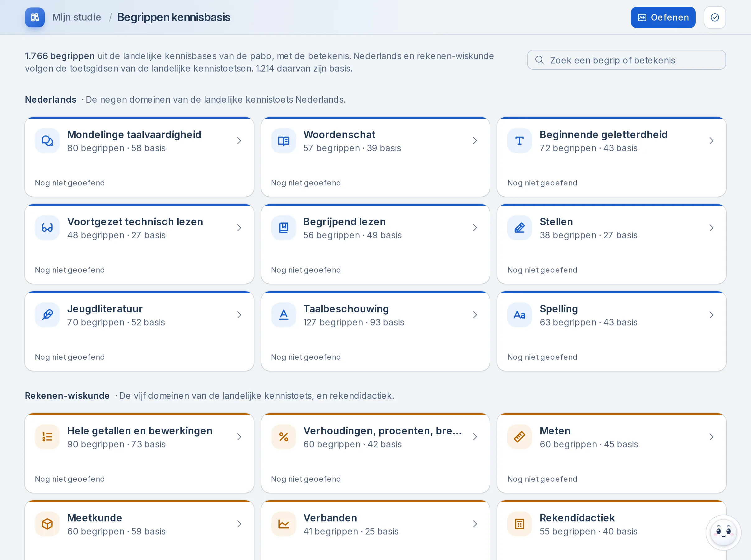Click the Voortgezet technisch lezen glasses icon
The image size is (751, 560).
(47, 228)
